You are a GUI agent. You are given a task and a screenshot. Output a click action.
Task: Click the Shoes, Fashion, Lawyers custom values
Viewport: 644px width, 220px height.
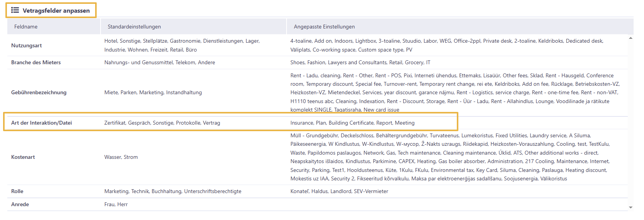coord(361,62)
